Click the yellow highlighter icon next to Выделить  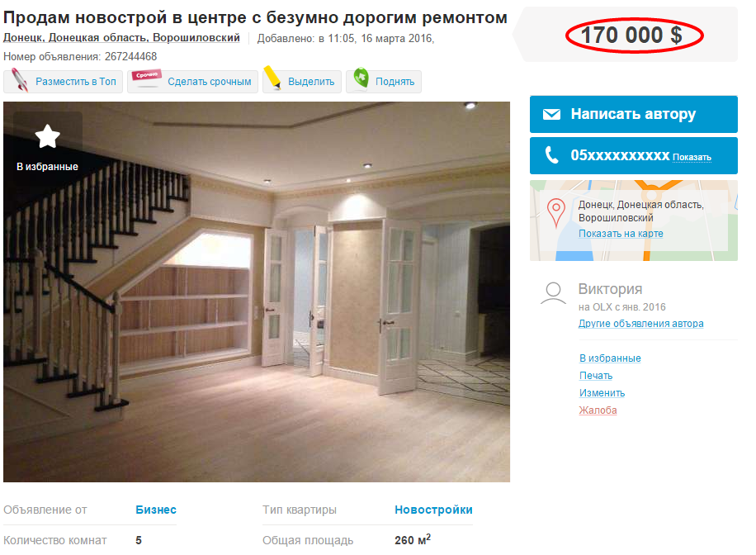point(272,78)
